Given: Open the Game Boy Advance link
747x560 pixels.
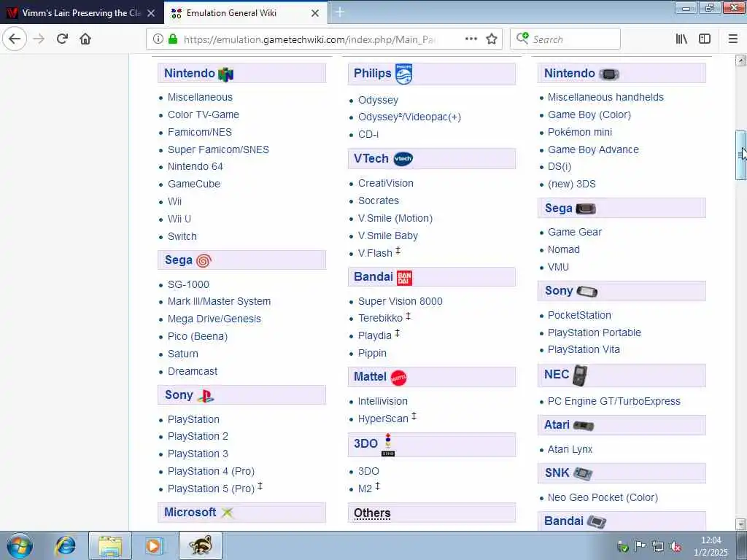Looking at the screenshot, I should tap(593, 149).
